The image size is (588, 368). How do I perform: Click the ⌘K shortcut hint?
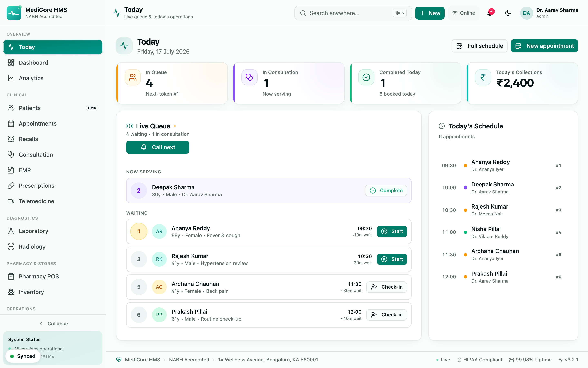coord(400,13)
